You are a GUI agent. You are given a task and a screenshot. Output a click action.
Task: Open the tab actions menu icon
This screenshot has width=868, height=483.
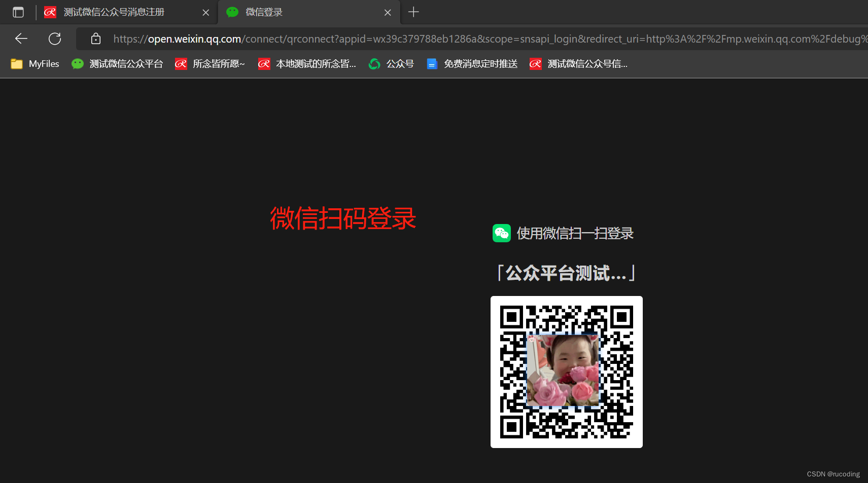[x=18, y=12]
